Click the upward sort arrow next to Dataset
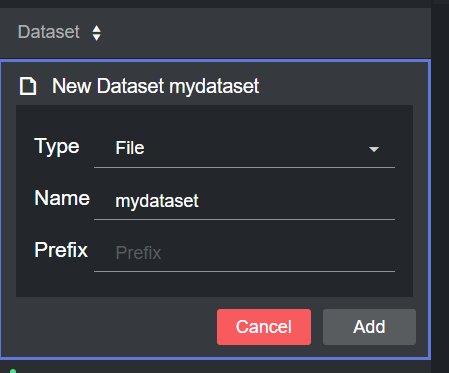 (x=97, y=29)
